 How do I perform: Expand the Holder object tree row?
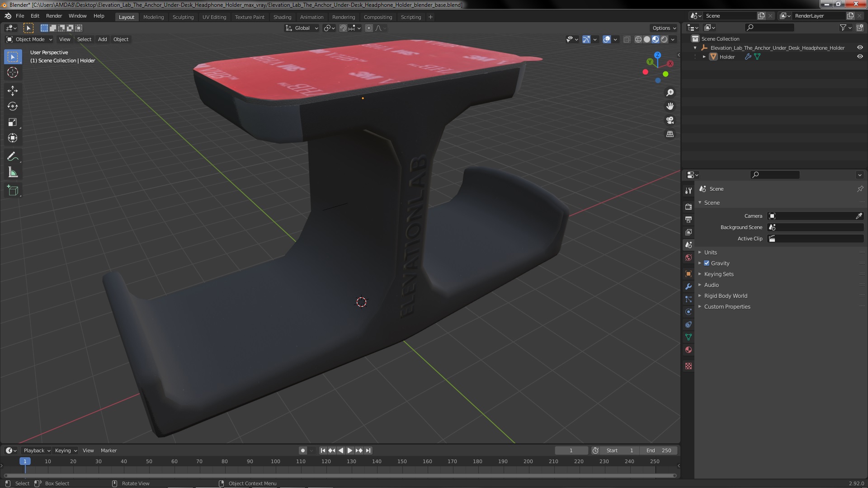tap(704, 57)
